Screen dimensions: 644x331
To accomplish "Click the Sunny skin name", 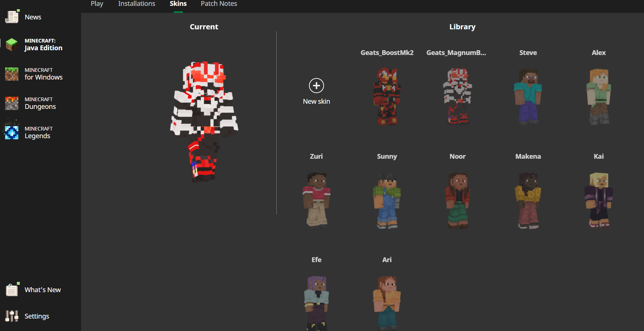I will (387, 157).
